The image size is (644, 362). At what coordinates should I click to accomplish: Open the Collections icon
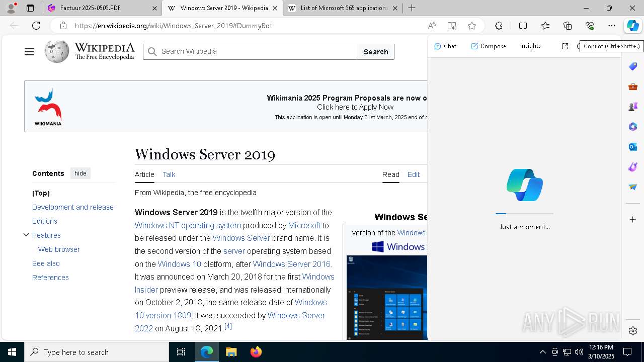click(568, 26)
